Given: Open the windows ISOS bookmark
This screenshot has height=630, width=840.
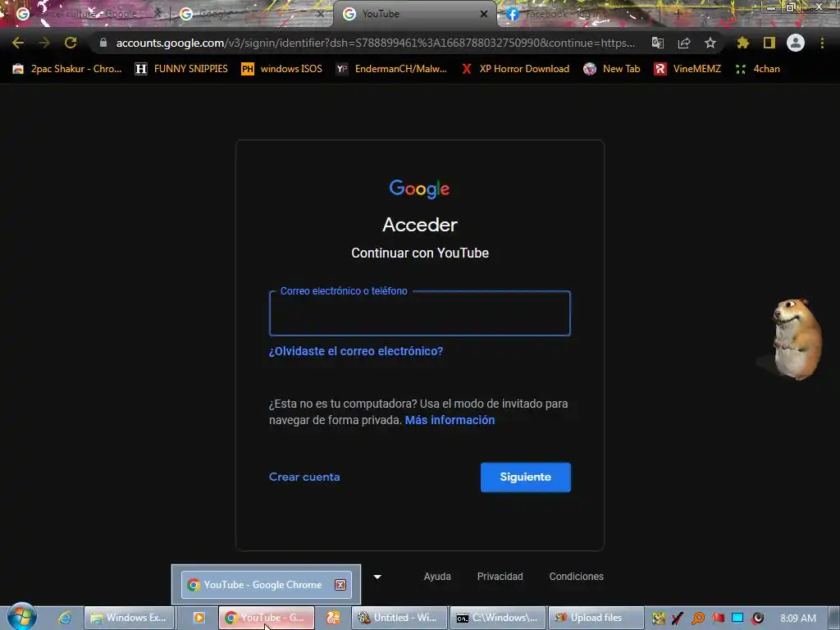Looking at the screenshot, I should pyautogui.click(x=282, y=69).
